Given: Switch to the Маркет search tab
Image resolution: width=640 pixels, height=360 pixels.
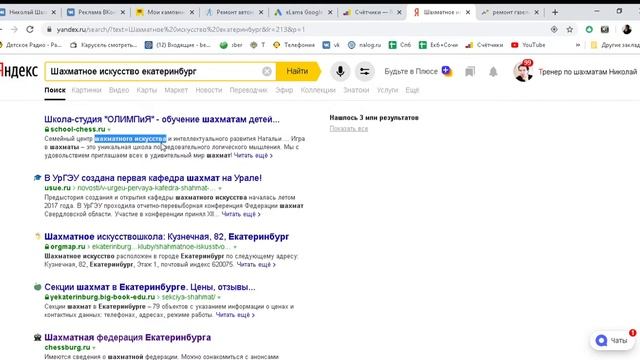Looking at the screenshot, I should [x=176, y=90].
